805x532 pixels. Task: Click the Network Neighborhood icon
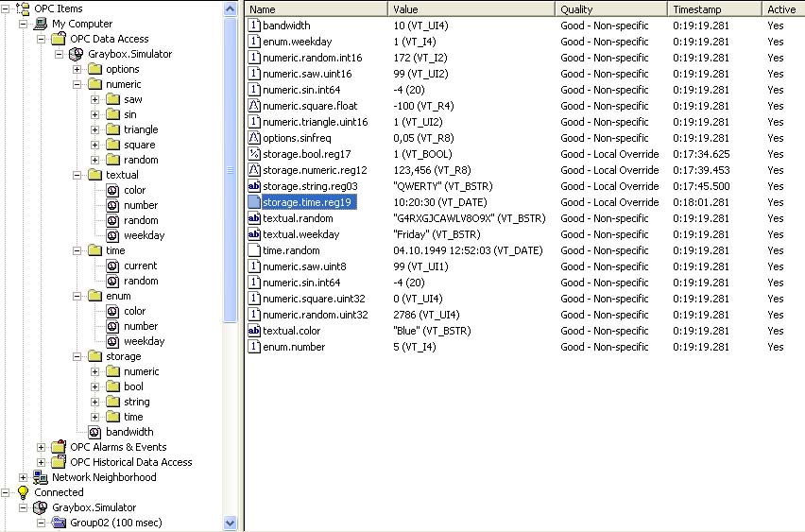coord(41,477)
